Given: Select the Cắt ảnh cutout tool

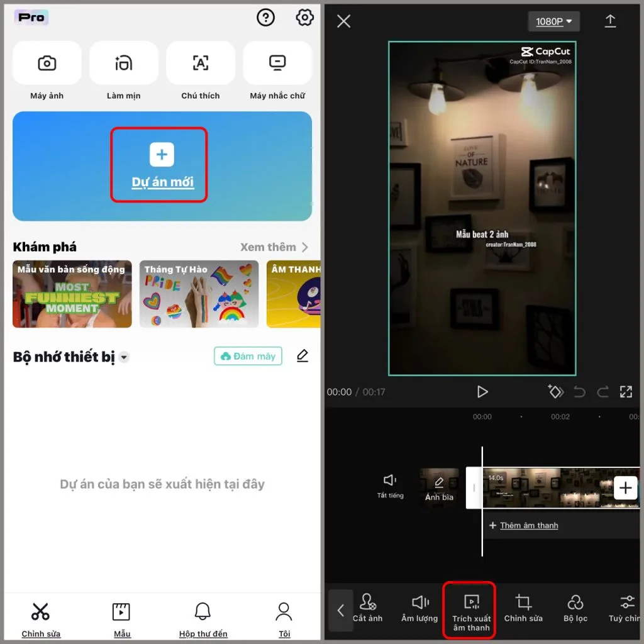Looking at the screenshot, I should tap(367, 608).
